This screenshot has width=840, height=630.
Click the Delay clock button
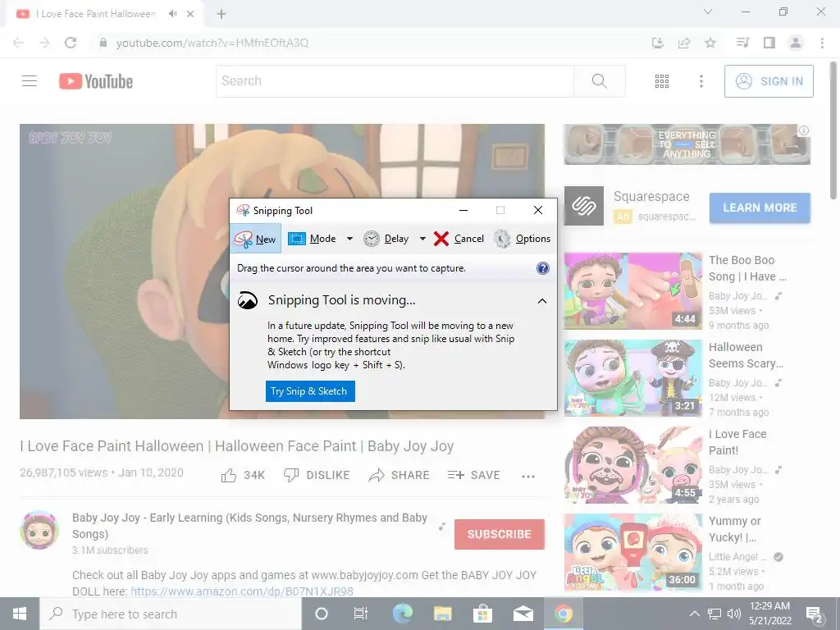[x=386, y=239]
